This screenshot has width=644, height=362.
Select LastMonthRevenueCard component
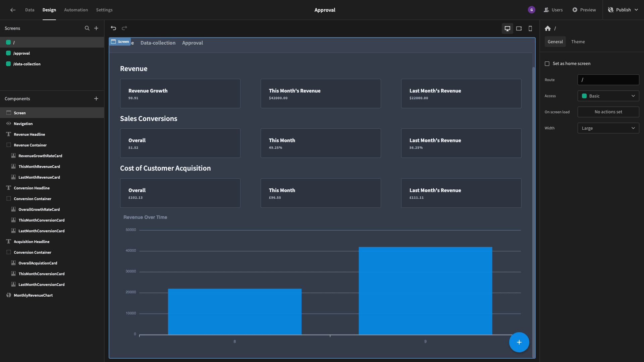pos(52,177)
